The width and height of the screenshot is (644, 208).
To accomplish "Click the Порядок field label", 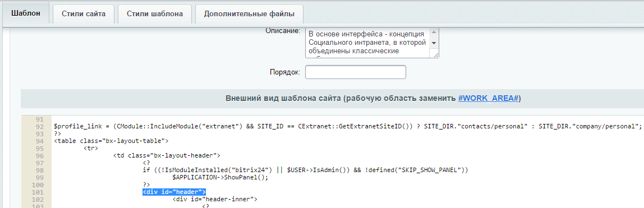I will 285,72.
